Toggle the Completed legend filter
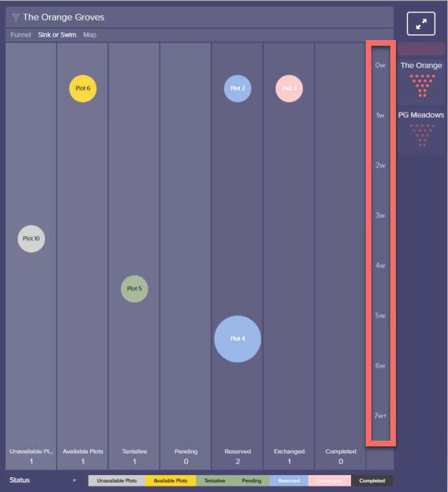Screen dimensions: 448x492 tap(372, 481)
